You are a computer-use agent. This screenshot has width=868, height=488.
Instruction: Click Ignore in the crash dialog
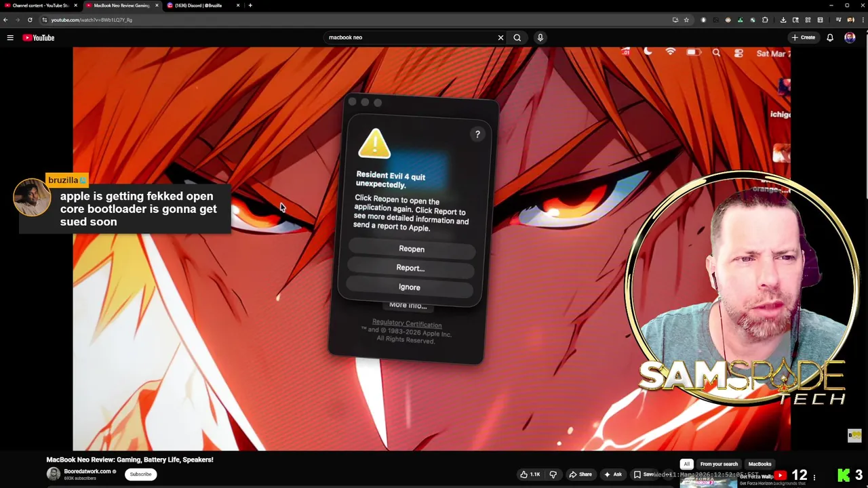tap(409, 287)
